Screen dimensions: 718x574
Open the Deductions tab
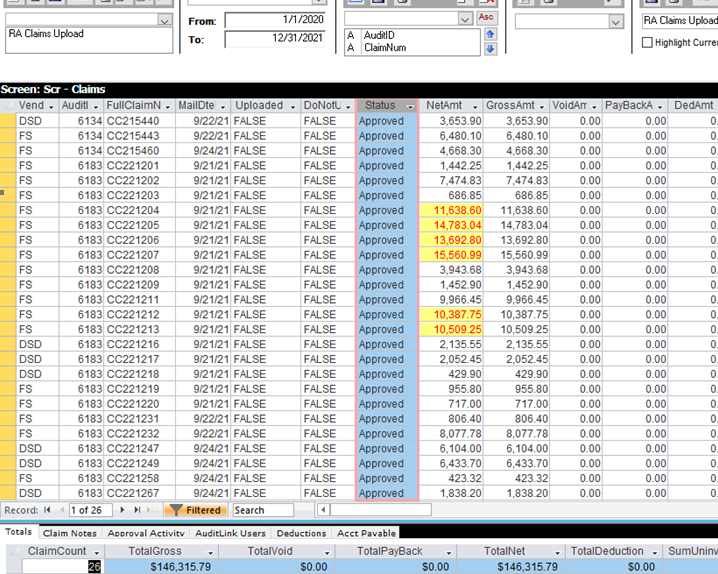click(301, 533)
